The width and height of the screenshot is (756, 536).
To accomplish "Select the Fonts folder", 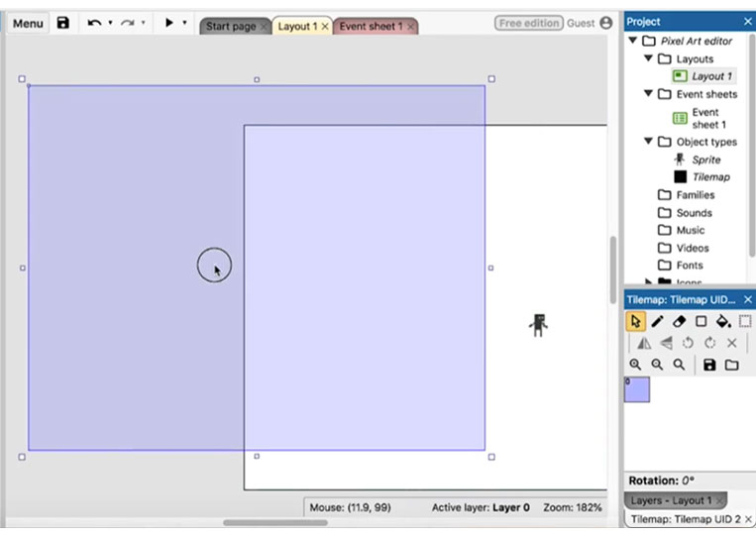I will pos(681,266).
